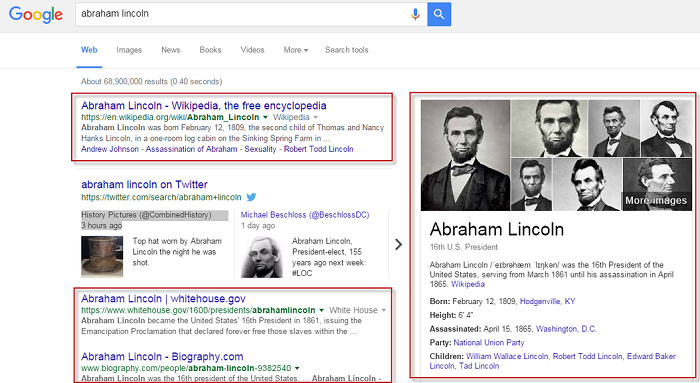Open dropdown arrow beside biography.com URL
This screenshot has width=700, height=383.
pos(297,368)
